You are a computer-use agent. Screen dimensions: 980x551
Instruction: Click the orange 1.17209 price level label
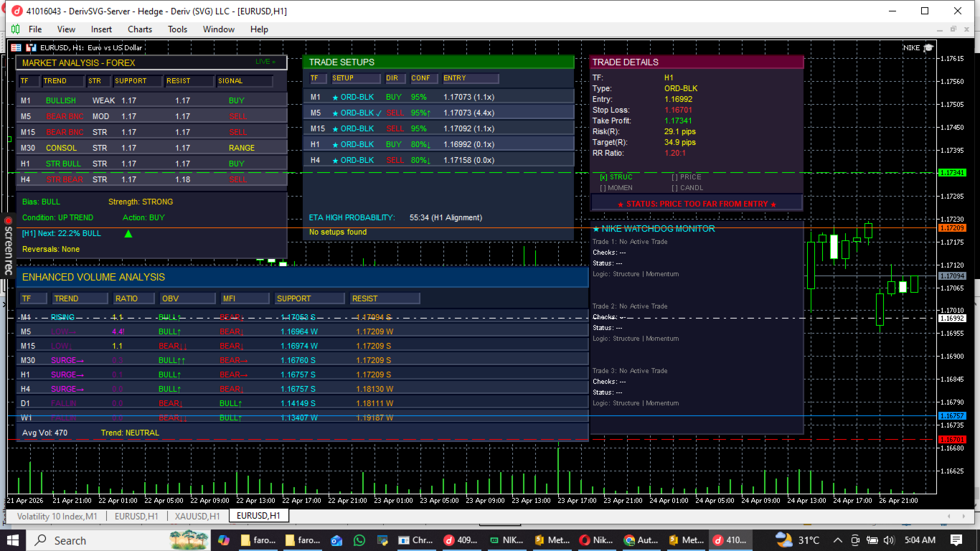(x=952, y=227)
